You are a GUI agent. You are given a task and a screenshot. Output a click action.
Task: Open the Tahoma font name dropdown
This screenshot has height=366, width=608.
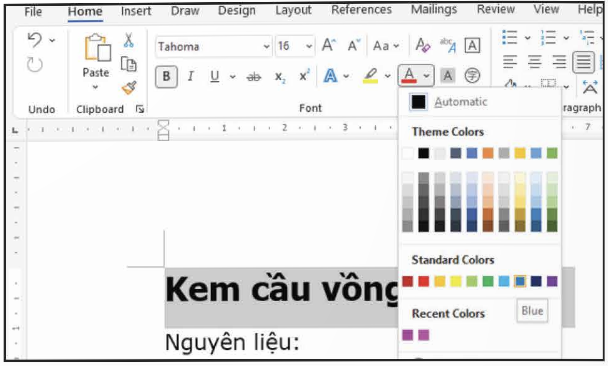click(266, 47)
